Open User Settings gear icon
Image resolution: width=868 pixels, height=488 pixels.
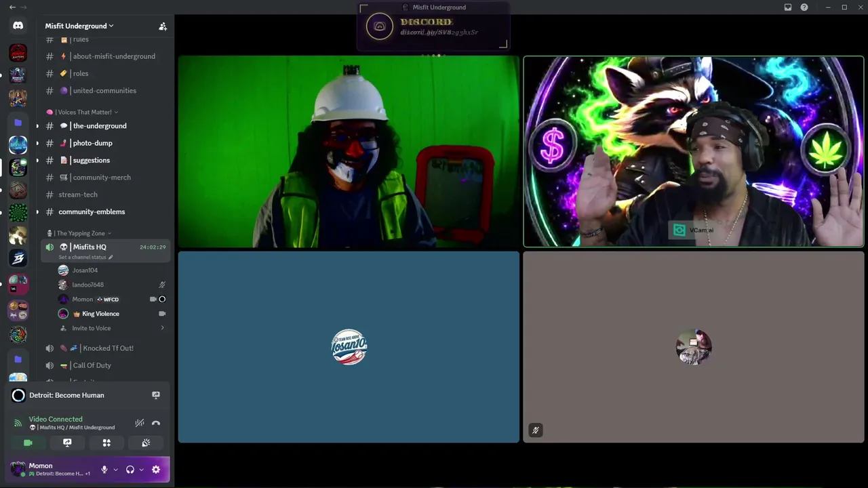156,470
